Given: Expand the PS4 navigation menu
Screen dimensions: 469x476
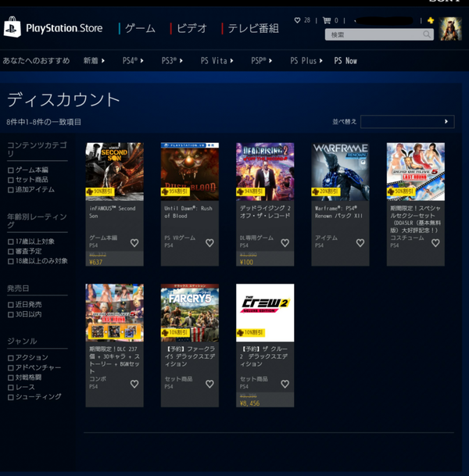Looking at the screenshot, I should pyautogui.click(x=133, y=61).
